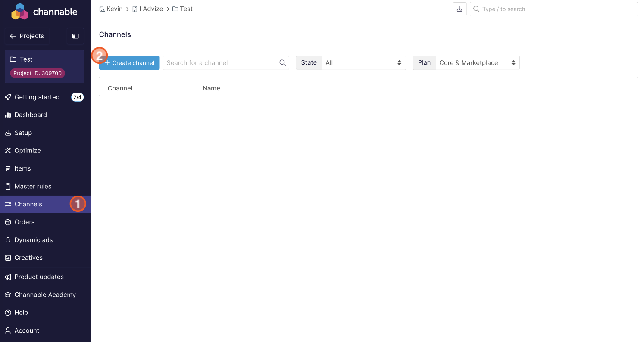Open Channable Academy
The image size is (644, 342).
click(x=45, y=295)
